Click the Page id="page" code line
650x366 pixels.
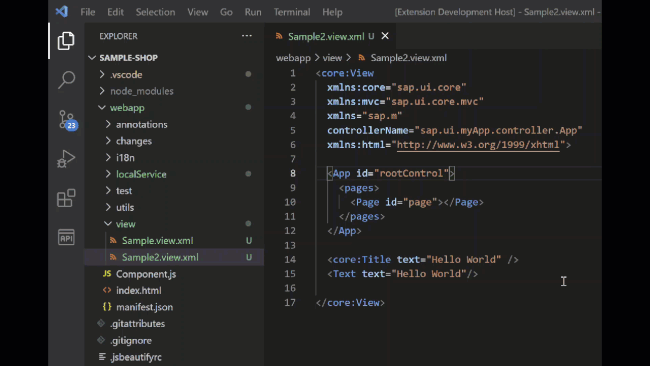(417, 202)
